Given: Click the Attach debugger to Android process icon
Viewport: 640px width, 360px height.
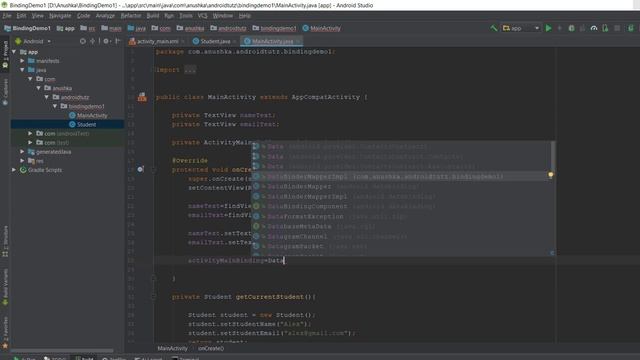Looking at the screenshot, I should [x=605, y=28].
